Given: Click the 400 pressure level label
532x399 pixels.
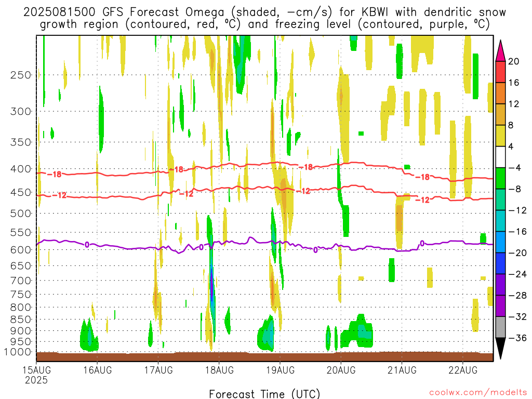Looking at the screenshot, I should [x=21, y=169].
